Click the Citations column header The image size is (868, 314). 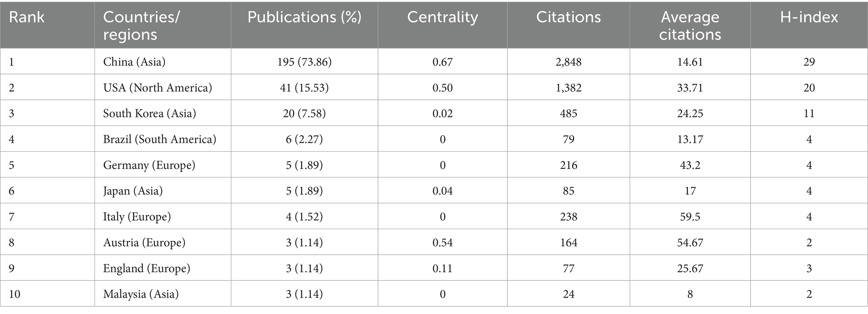click(568, 17)
